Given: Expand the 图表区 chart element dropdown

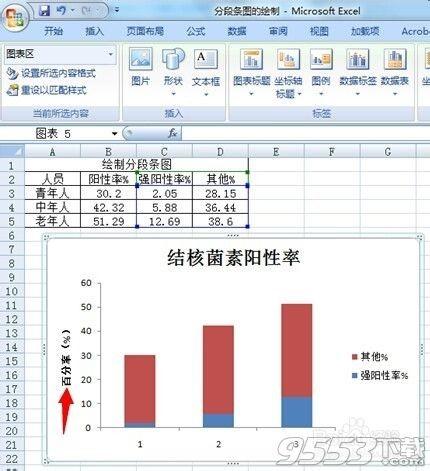Looking at the screenshot, I should pyautogui.click(x=111, y=54).
